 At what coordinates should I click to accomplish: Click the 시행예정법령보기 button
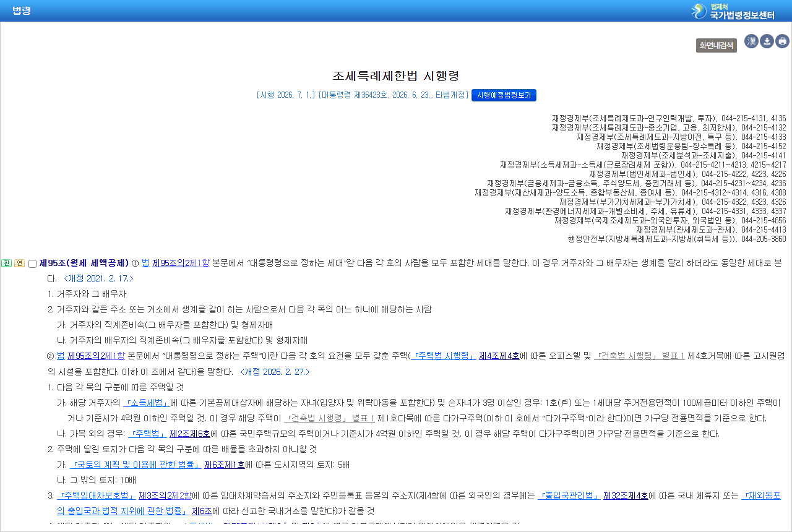coord(504,95)
